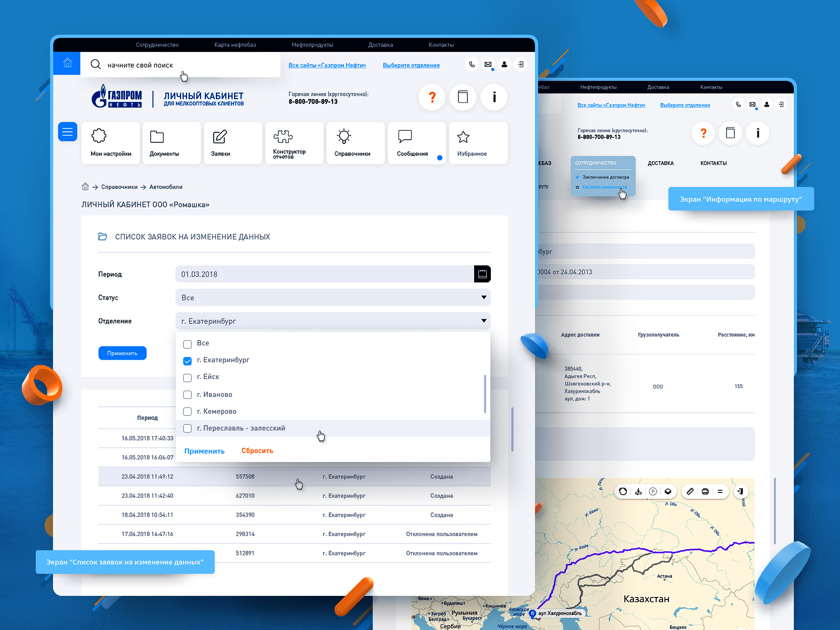Click info 'i' button in route window
Image resolution: width=840 pixels, height=630 pixels.
click(758, 133)
